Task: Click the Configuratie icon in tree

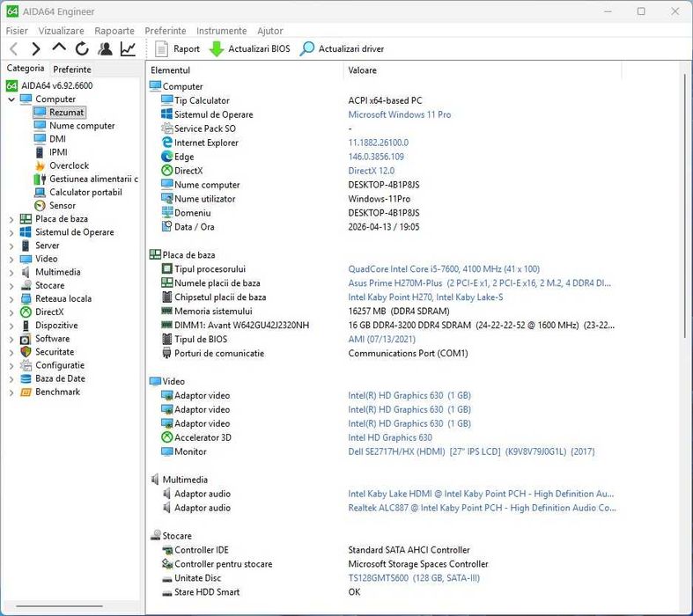Action: click(26, 365)
